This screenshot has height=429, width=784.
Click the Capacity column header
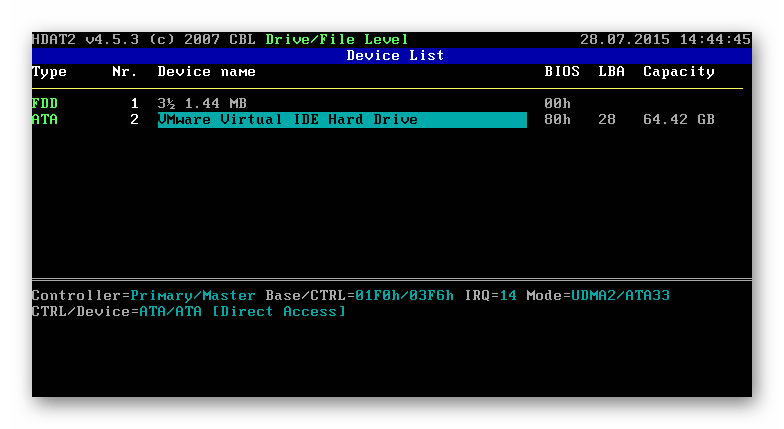(678, 72)
